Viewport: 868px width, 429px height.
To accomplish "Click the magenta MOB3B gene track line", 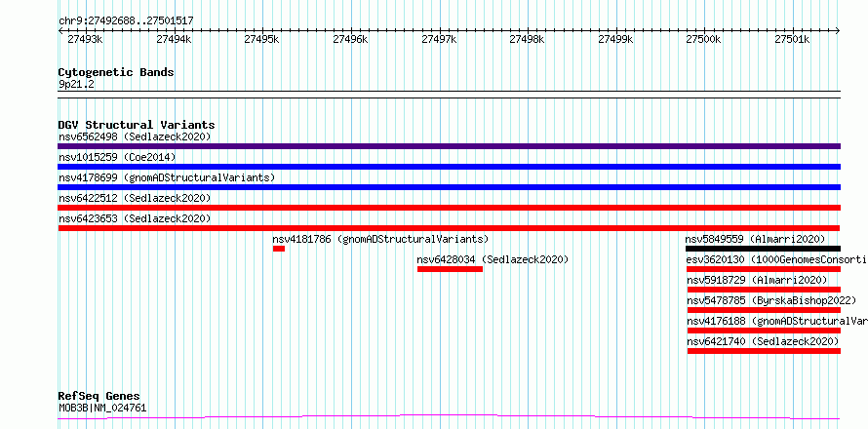I will (450, 417).
